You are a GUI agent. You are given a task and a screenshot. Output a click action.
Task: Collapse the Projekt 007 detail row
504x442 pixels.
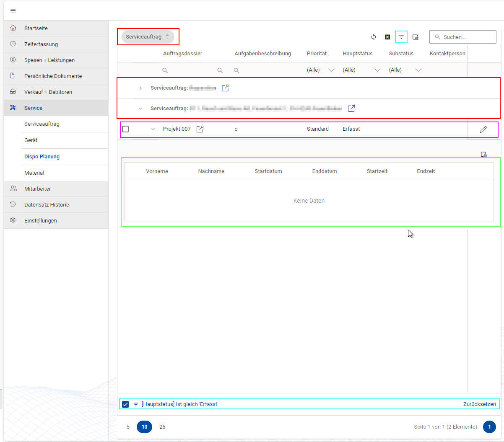pos(153,129)
